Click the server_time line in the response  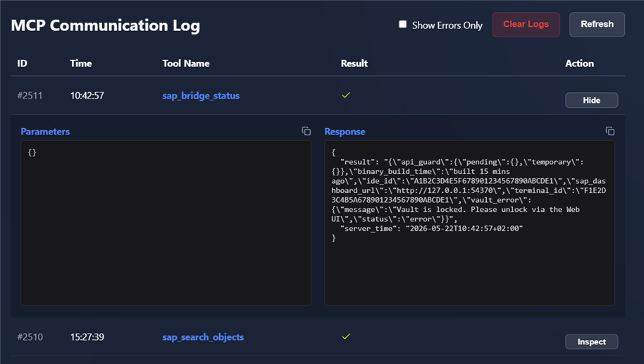point(431,229)
